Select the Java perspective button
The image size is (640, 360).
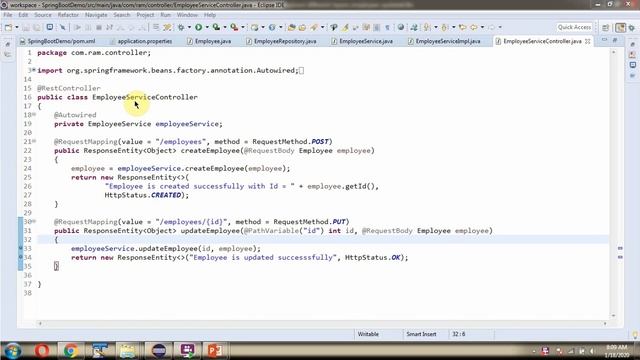(x=620, y=28)
